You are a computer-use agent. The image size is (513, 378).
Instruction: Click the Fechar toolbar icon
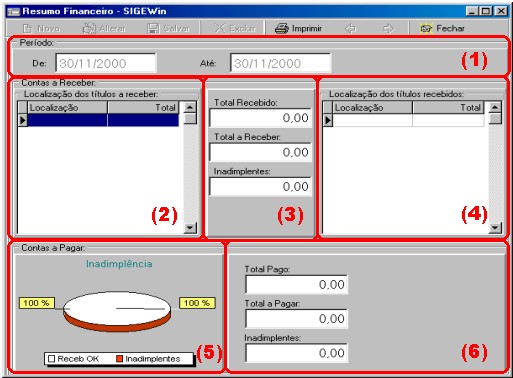(x=426, y=29)
